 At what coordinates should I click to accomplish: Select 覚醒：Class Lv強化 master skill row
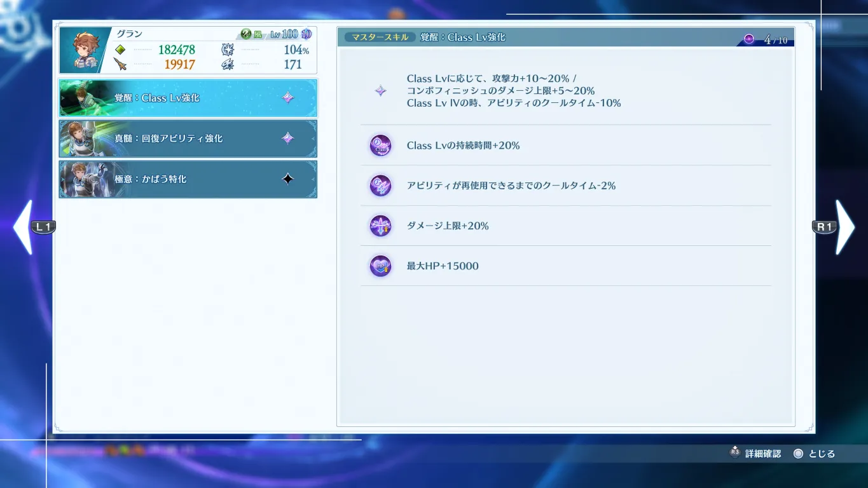(188, 98)
